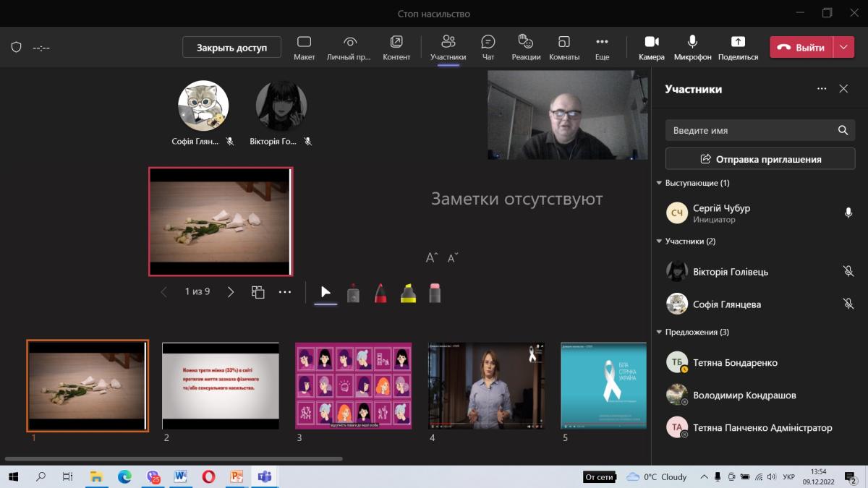This screenshot has width=868, height=488.
Task: Click the Share (Поделиться) icon
Action: [x=738, y=47]
